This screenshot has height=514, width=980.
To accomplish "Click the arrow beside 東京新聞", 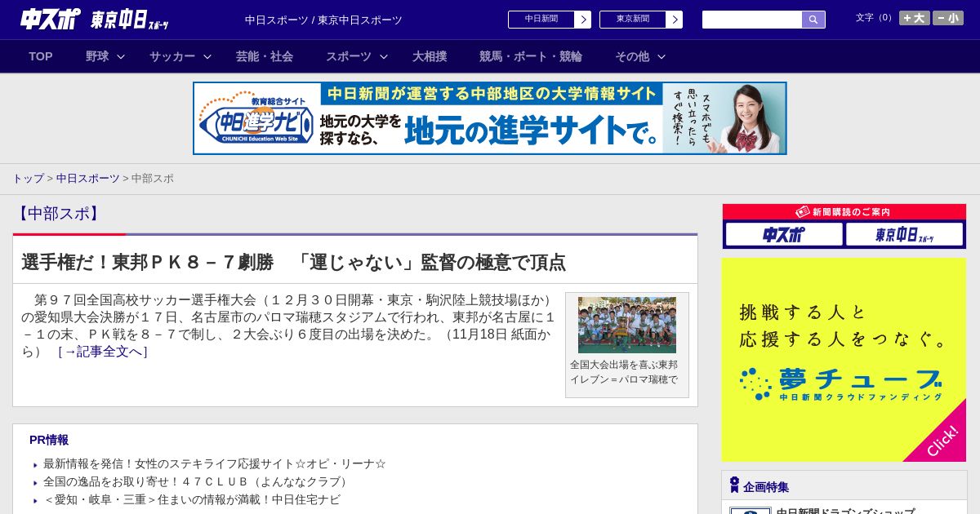I will (x=675, y=20).
